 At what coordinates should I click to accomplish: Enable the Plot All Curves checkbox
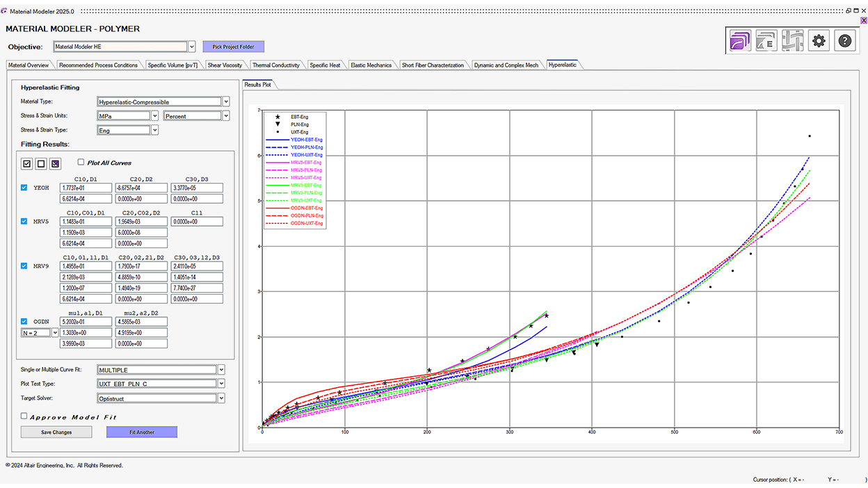coord(81,162)
